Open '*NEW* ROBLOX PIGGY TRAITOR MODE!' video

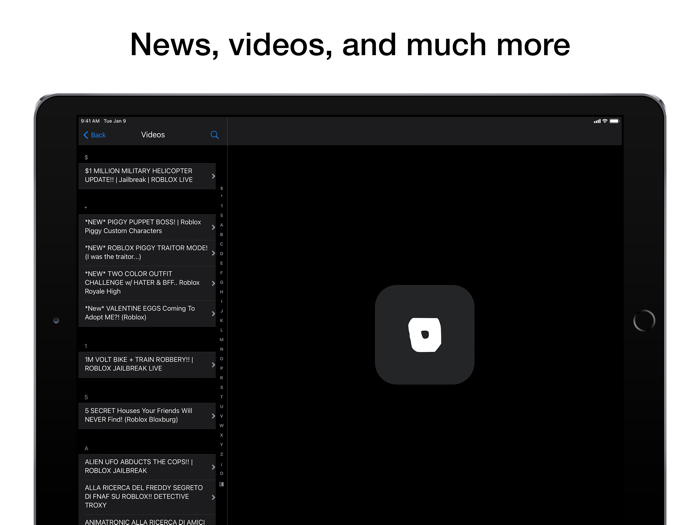(x=147, y=252)
